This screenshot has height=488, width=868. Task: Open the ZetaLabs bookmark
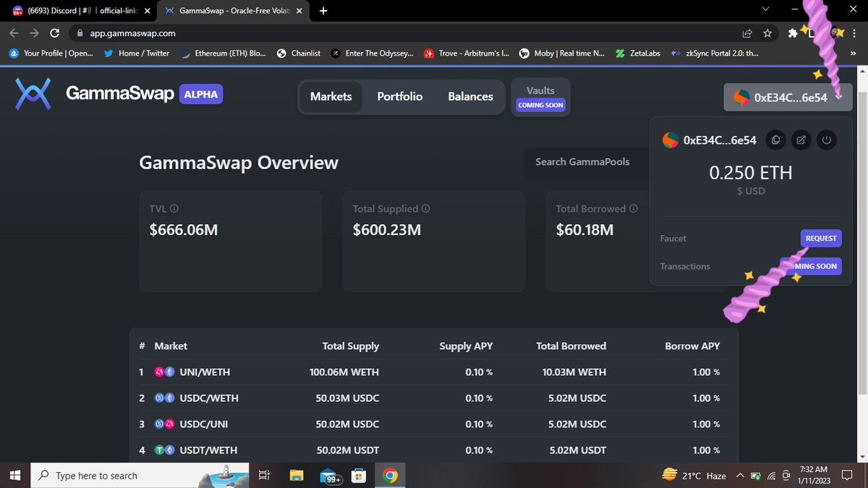pos(638,53)
